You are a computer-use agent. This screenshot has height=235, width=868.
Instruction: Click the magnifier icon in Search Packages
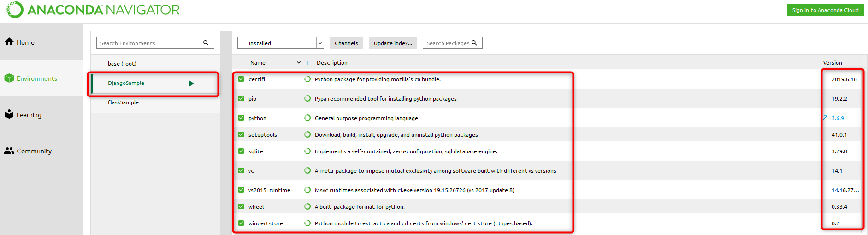click(x=474, y=43)
